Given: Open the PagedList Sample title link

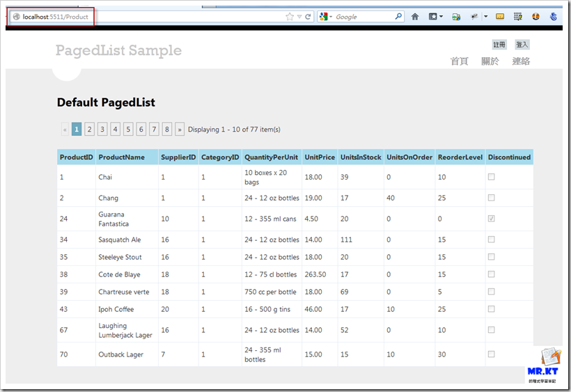Looking at the screenshot, I should pos(118,50).
